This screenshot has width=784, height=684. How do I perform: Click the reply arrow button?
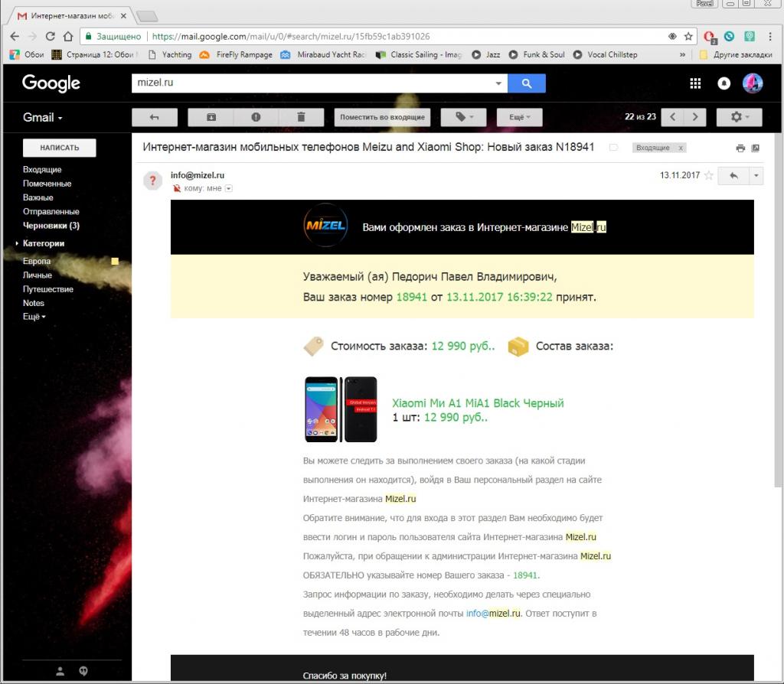coord(733,175)
